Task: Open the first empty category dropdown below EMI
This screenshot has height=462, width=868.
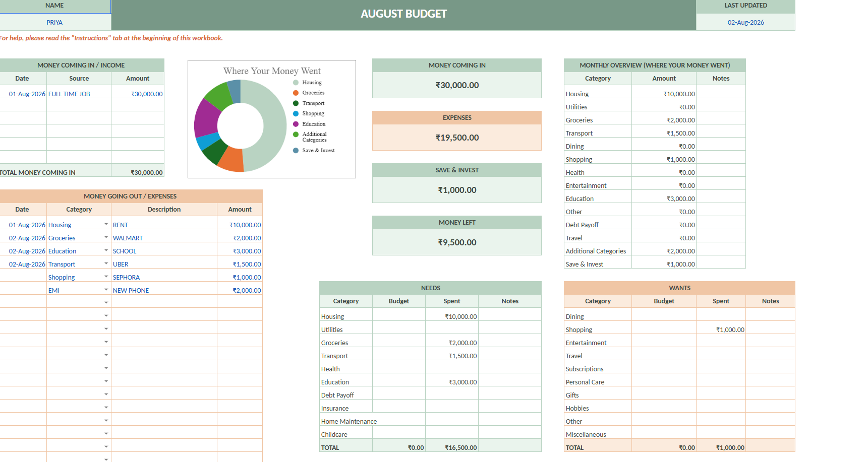Action: click(106, 303)
